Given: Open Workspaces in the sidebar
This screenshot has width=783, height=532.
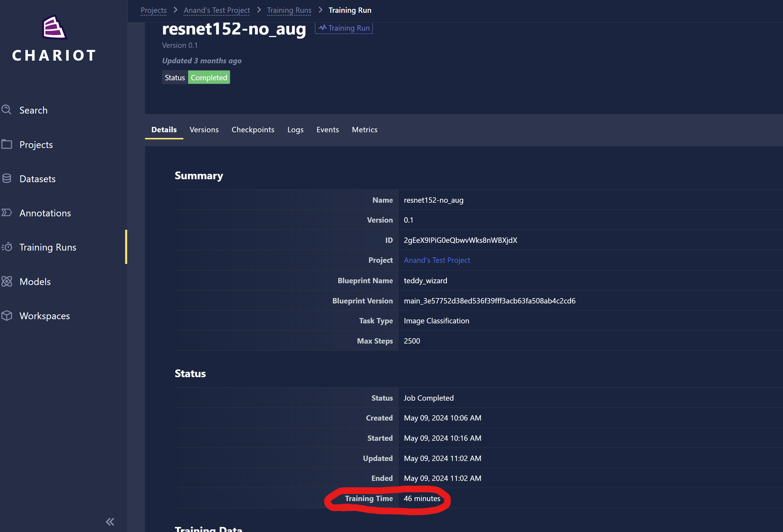Looking at the screenshot, I should pos(45,316).
